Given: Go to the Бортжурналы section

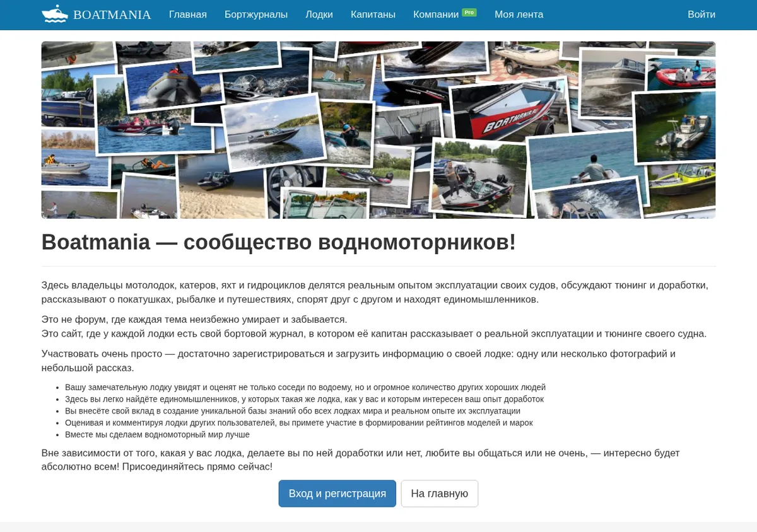Looking at the screenshot, I should click(256, 14).
